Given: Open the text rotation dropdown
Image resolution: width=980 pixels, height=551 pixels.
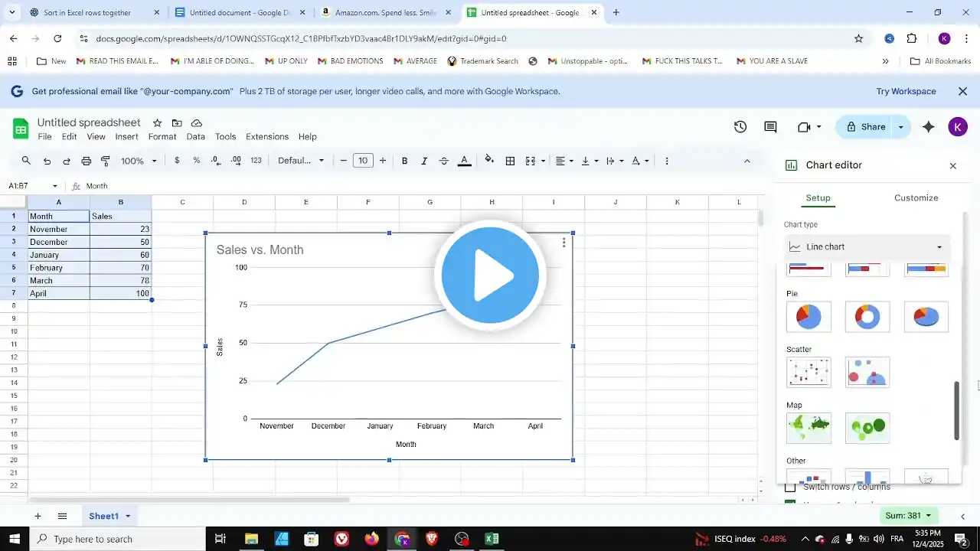Looking at the screenshot, I should [x=639, y=161].
